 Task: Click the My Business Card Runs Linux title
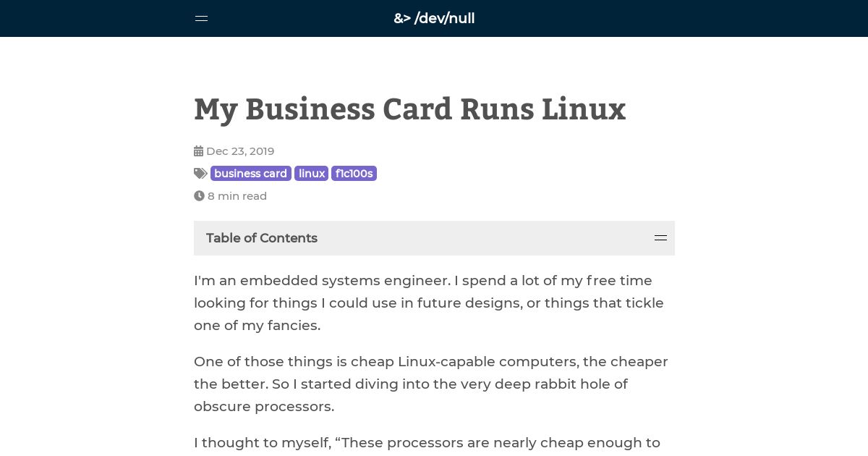409,109
